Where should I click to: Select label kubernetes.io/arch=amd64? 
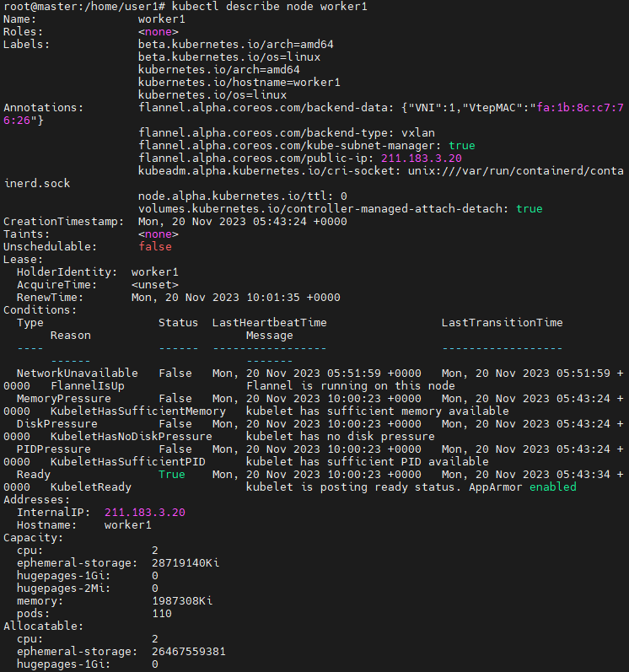coord(219,69)
